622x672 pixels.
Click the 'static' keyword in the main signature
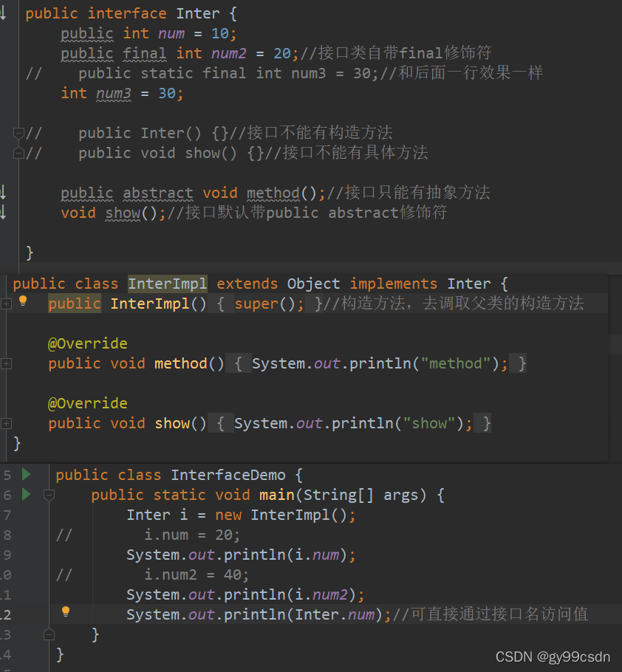click(x=180, y=495)
